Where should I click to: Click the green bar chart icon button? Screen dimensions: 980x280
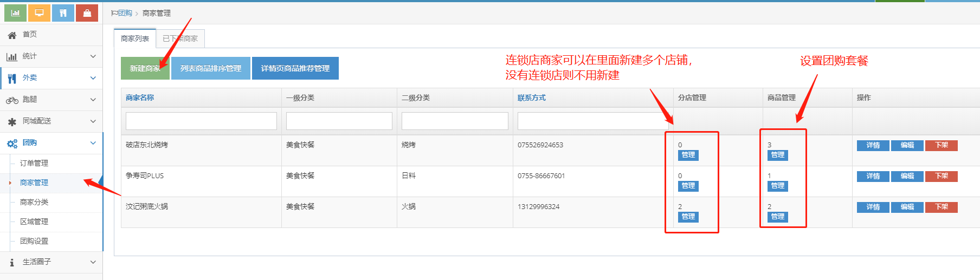(x=15, y=13)
